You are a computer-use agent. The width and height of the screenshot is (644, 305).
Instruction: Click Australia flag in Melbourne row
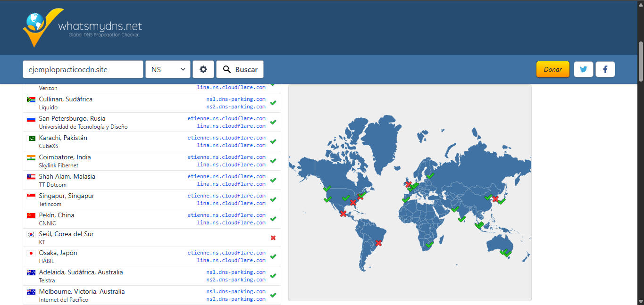pyautogui.click(x=31, y=292)
